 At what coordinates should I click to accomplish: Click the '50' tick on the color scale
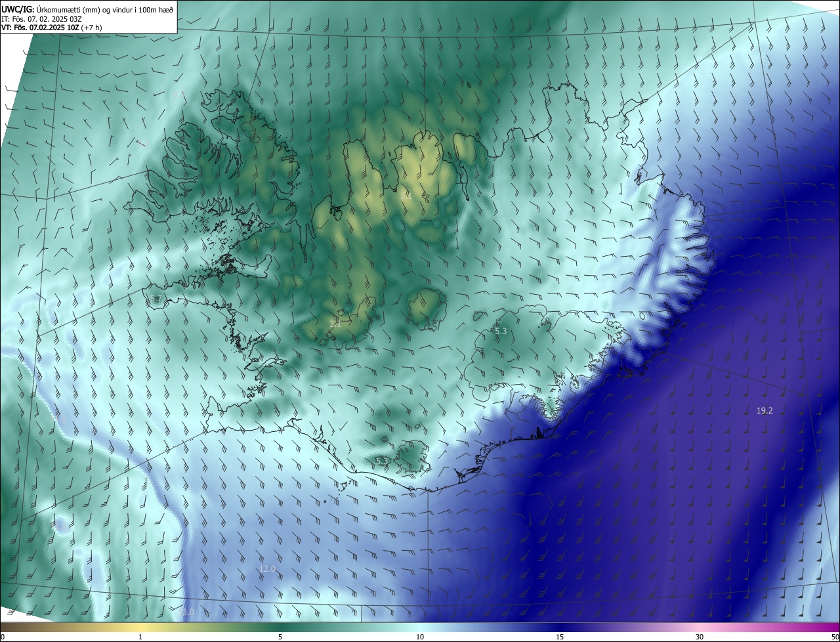tap(835, 637)
